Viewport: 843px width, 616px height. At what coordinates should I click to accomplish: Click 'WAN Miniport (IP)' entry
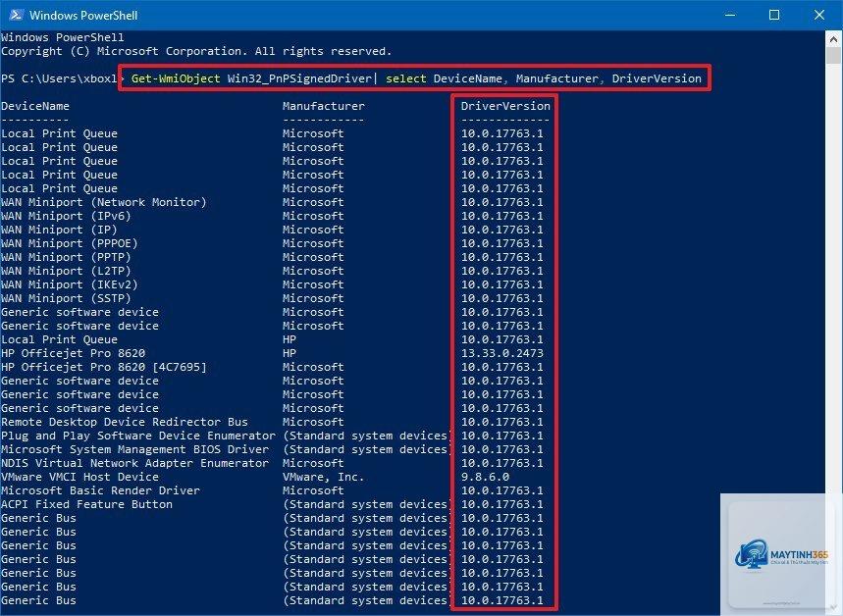click(59, 230)
